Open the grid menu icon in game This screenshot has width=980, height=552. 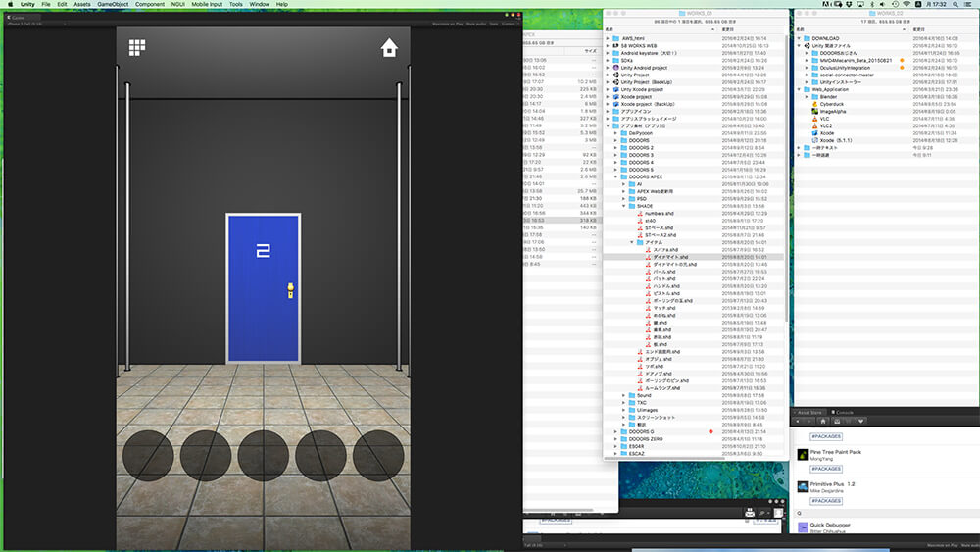click(x=137, y=48)
